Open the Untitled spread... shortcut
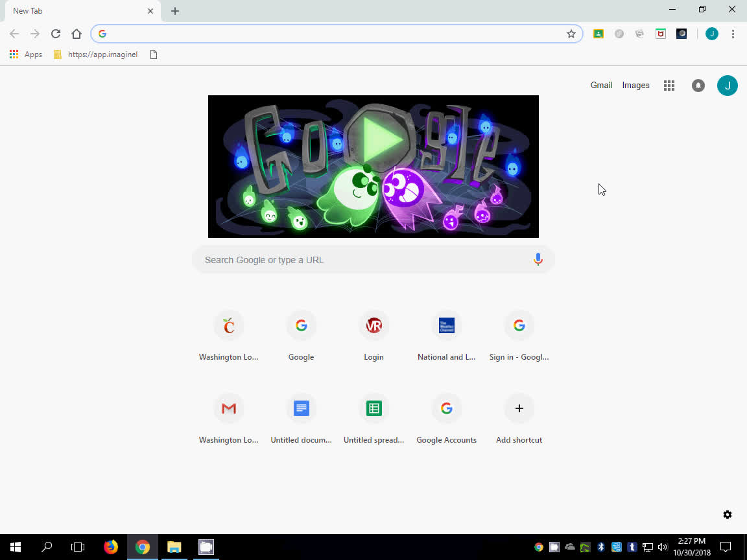The width and height of the screenshot is (747, 560). point(373,418)
